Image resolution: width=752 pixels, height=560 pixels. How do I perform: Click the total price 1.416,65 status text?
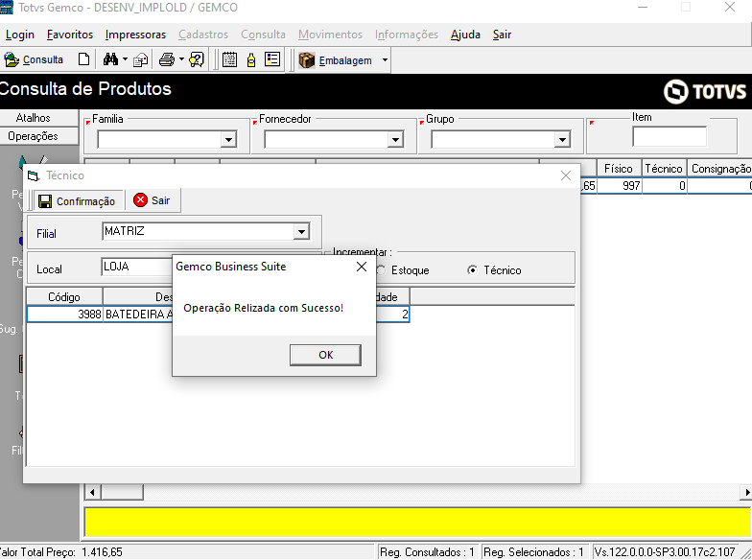102,552
